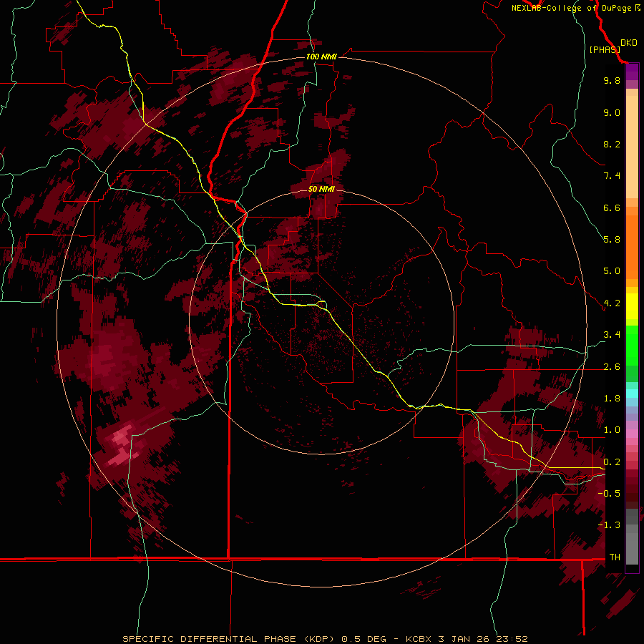Click the -0.5 legend value
This screenshot has width=644, height=644.
point(609,494)
